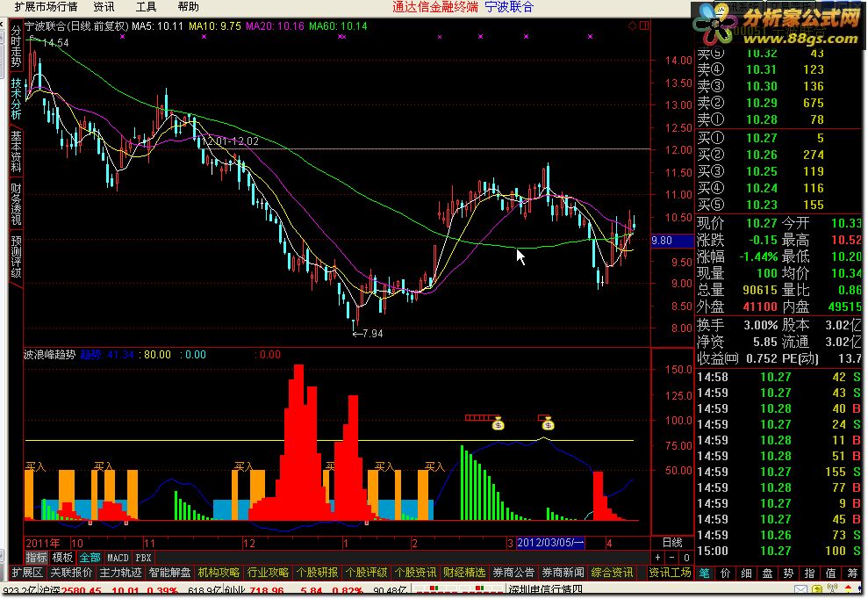Open 财经精选 section
Viewport: 868px width, 599px height.
click(x=464, y=573)
